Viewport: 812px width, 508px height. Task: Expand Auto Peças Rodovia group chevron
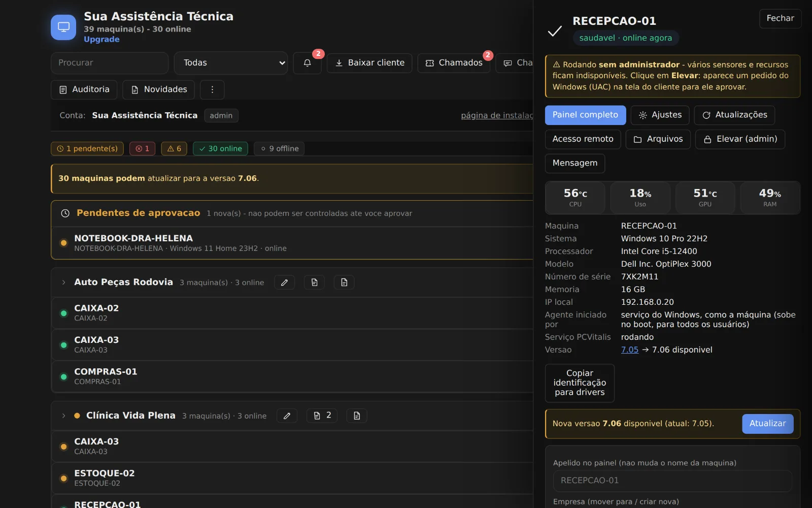(x=63, y=282)
